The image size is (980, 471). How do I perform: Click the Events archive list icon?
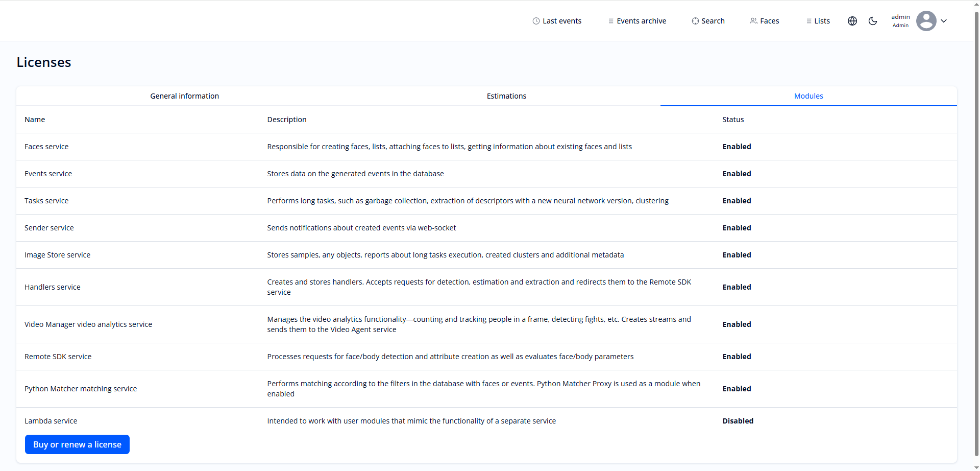[x=610, y=21]
